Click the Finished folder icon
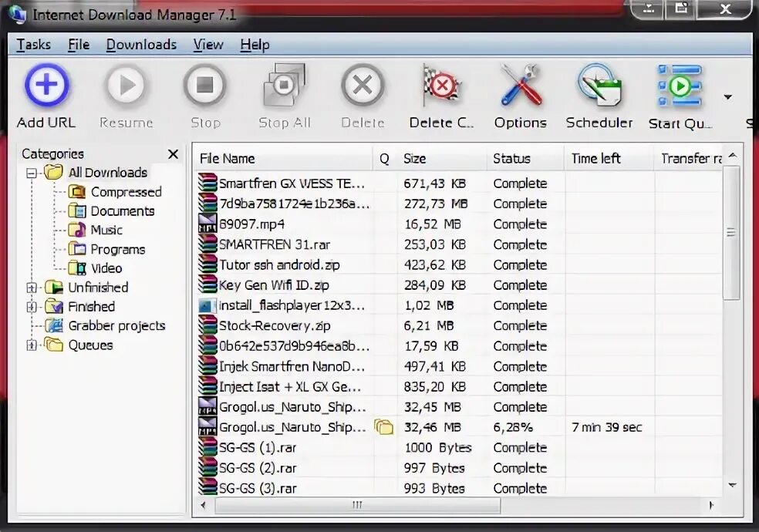759x532 pixels. [54, 307]
